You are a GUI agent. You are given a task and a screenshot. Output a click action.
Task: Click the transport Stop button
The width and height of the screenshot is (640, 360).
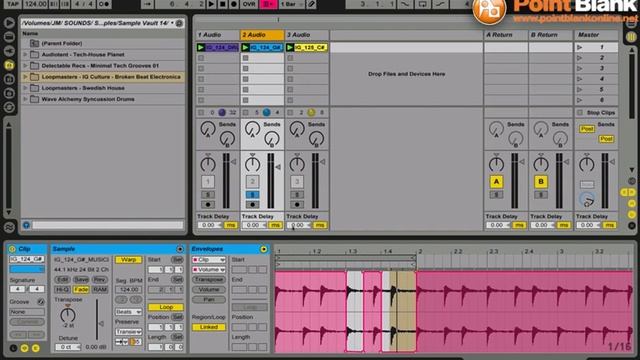[x=222, y=4]
